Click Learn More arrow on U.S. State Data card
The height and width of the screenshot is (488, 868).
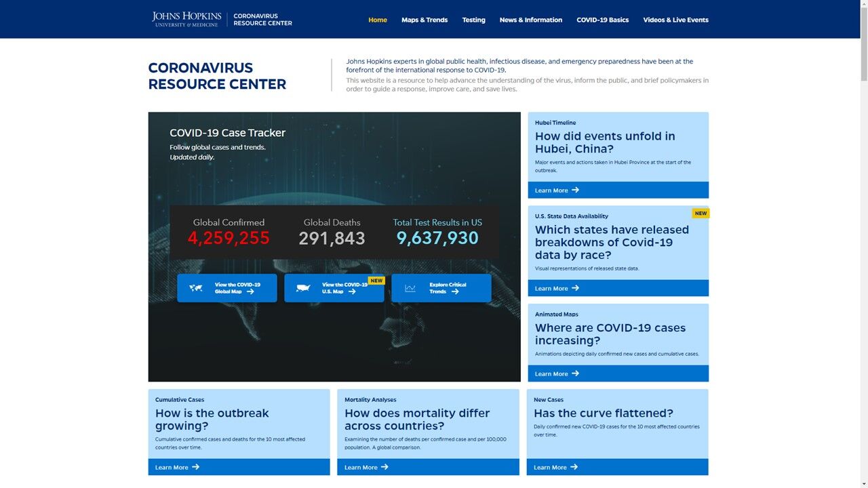click(575, 288)
